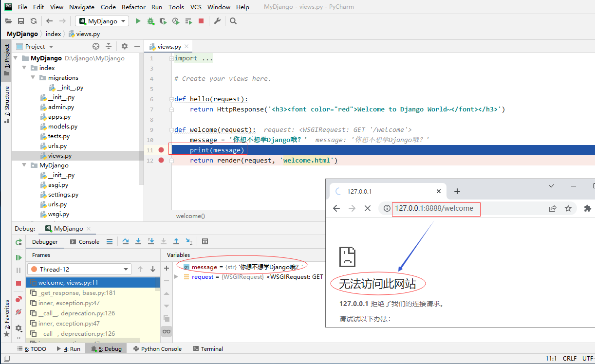The image size is (595, 364).
Task: Click Step Into debug icon
Action: coord(138,241)
